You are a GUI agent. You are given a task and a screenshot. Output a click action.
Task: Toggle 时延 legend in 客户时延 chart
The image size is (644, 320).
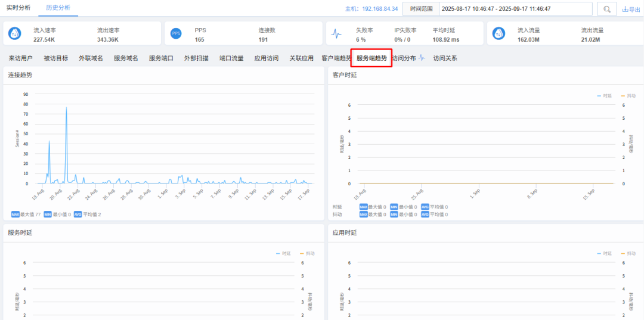[x=604, y=95]
